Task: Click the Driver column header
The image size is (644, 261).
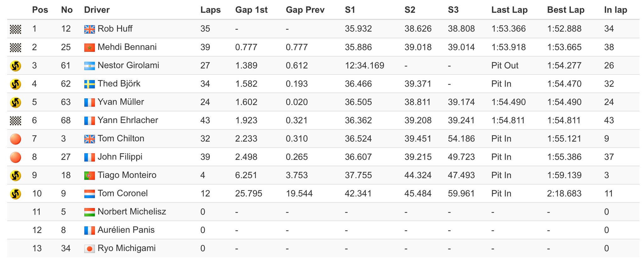Action: click(x=97, y=10)
